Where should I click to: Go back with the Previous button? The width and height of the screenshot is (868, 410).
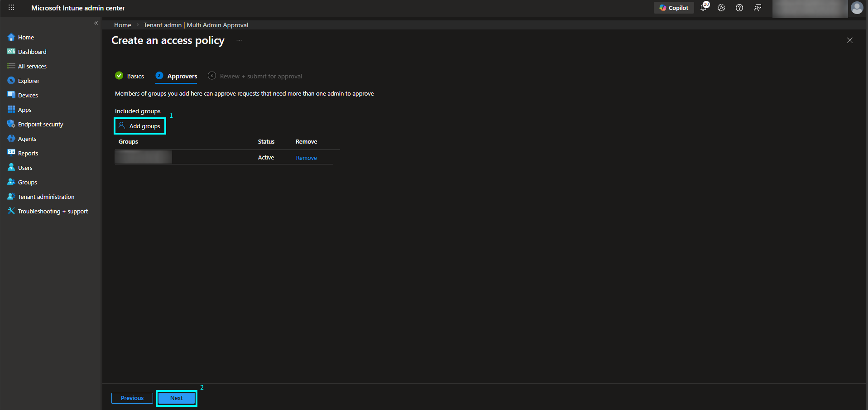tap(132, 398)
